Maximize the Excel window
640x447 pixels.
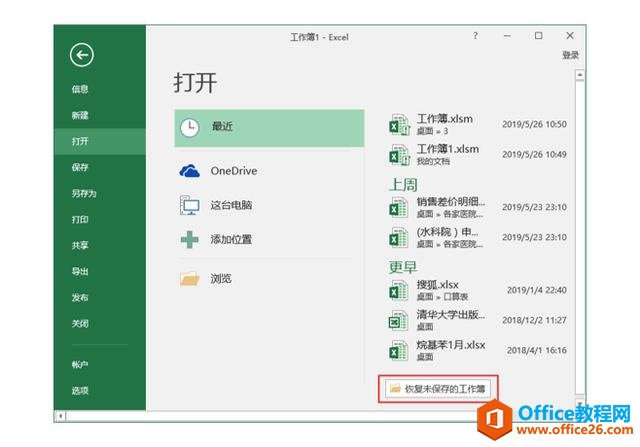click(539, 36)
